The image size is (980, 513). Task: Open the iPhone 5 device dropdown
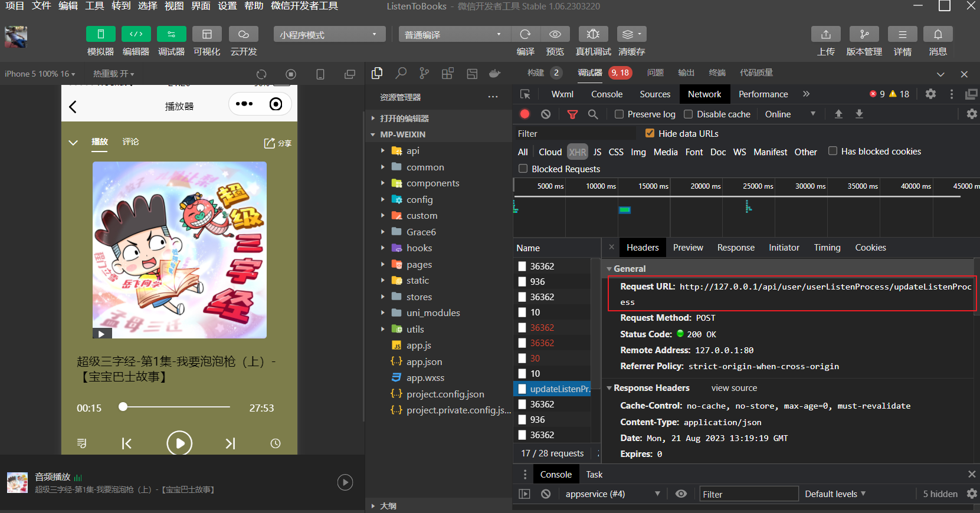click(x=40, y=74)
